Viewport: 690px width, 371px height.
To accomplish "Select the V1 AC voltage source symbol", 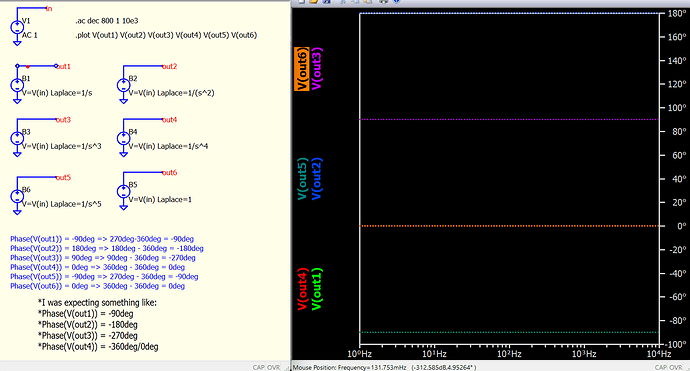I will pos(17,27).
